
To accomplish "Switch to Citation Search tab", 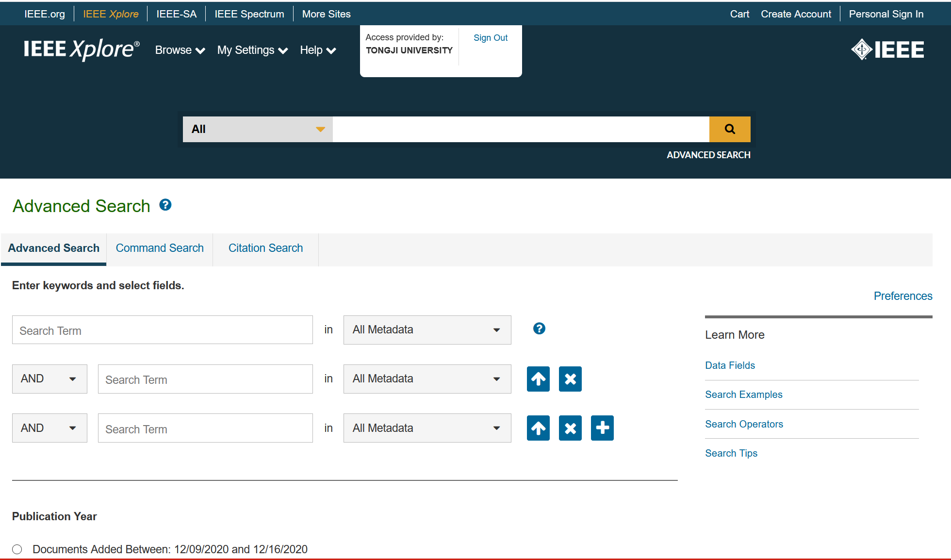I will [265, 248].
